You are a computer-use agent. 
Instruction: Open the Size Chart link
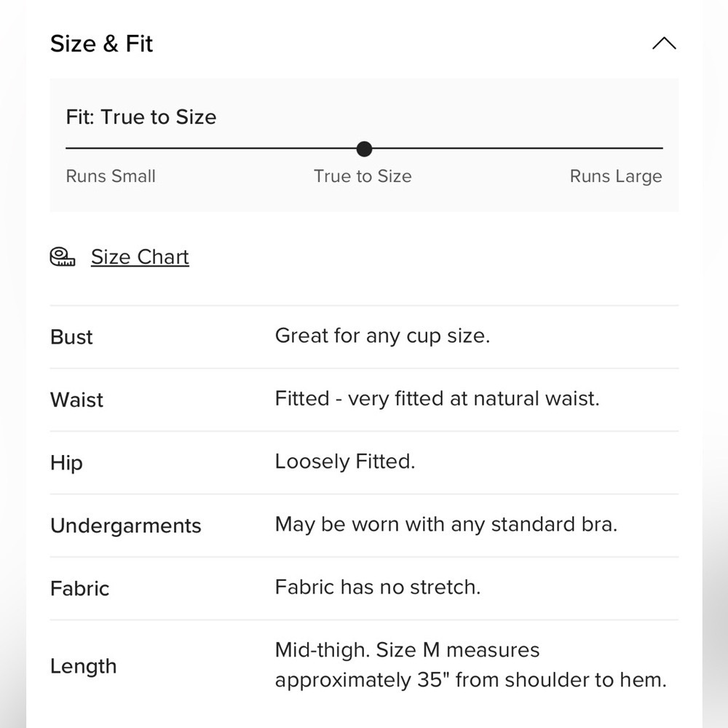point(140,257)
